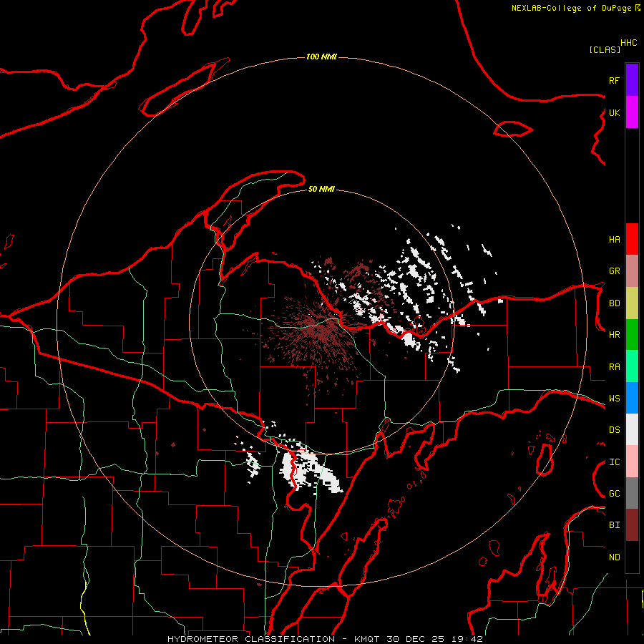The width and height of the screenshot is (644, 644).
Task: Click the 30 DEC 25 date stamp
Action: click(x=416, y=639)
